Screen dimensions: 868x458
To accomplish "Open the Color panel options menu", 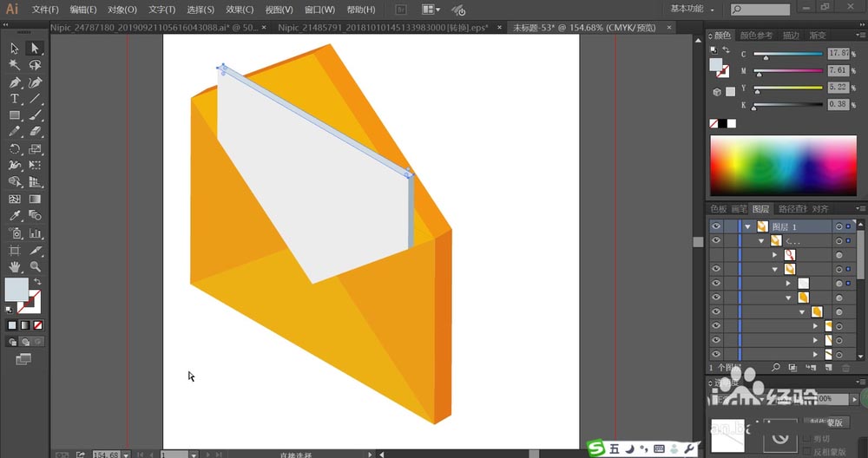I will pyautogui.click(x=861, y=36).
